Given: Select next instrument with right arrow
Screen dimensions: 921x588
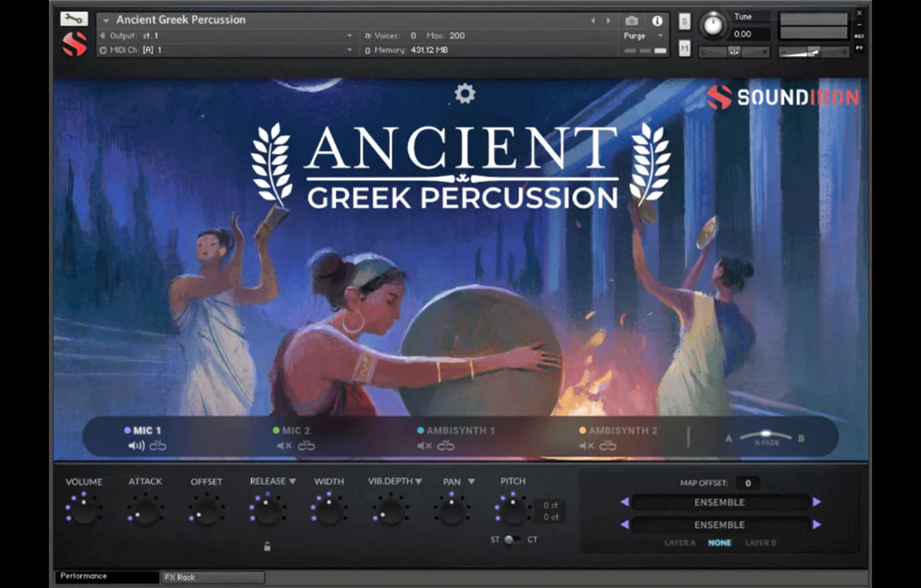Looking at the screenshot, I should click(608, 21).
